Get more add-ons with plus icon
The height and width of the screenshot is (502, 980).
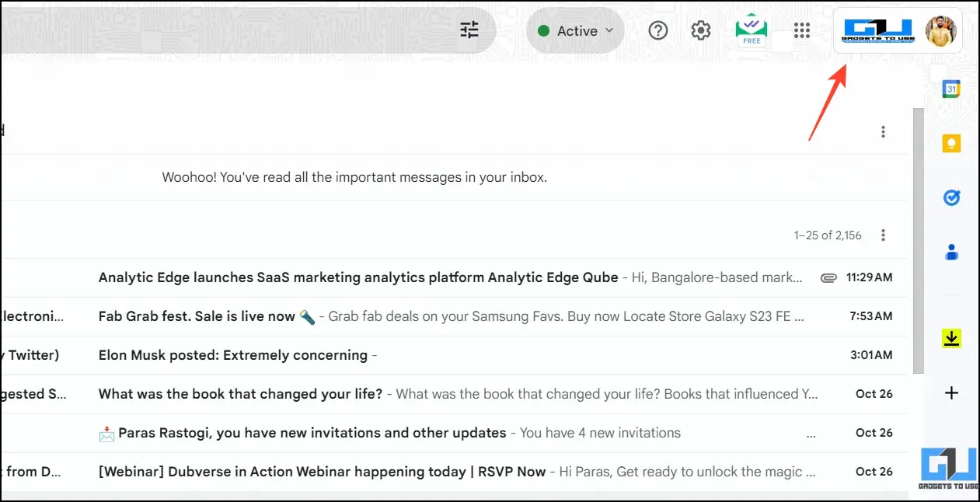951,393
